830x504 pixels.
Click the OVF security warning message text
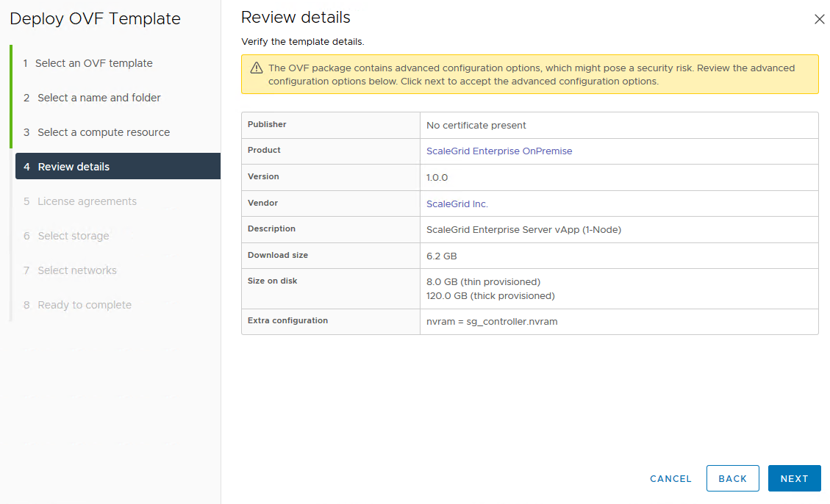tap(532, 74)
